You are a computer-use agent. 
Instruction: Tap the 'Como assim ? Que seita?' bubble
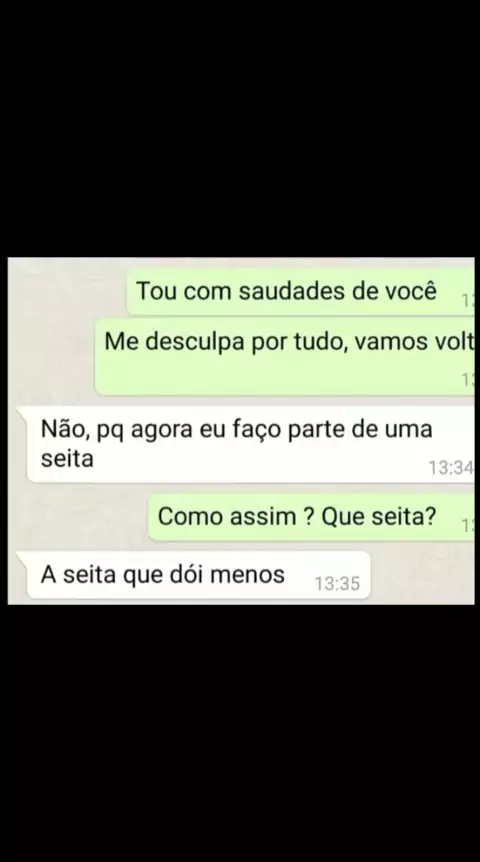pos(311,517)
